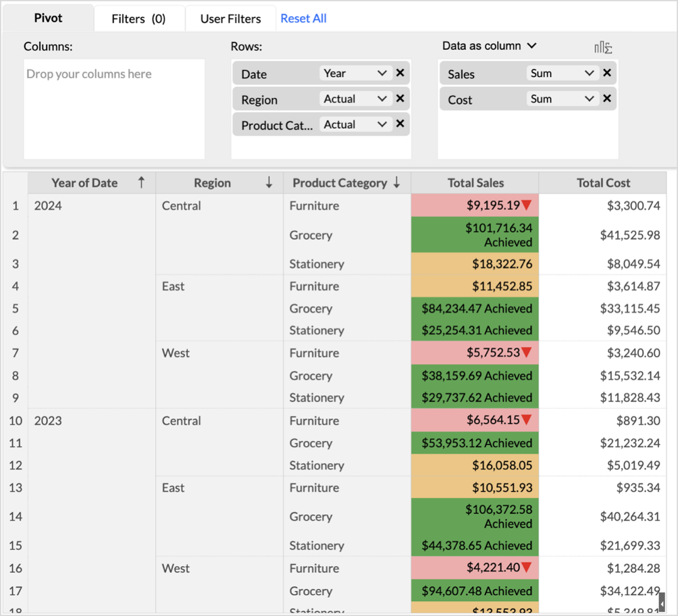678x616 pixels.
Task: Remove the Sales data field
Action: click(x=606, y=73)
